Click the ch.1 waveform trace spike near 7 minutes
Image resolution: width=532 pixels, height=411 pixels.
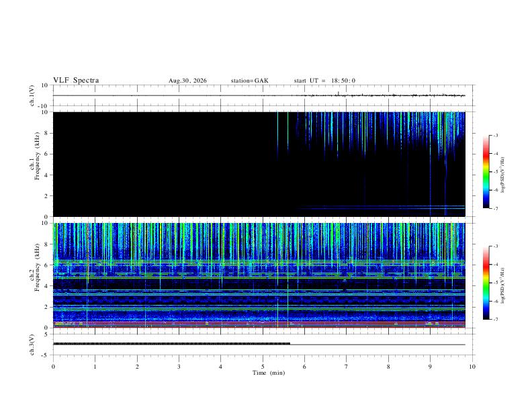click(x=339, y=93)
